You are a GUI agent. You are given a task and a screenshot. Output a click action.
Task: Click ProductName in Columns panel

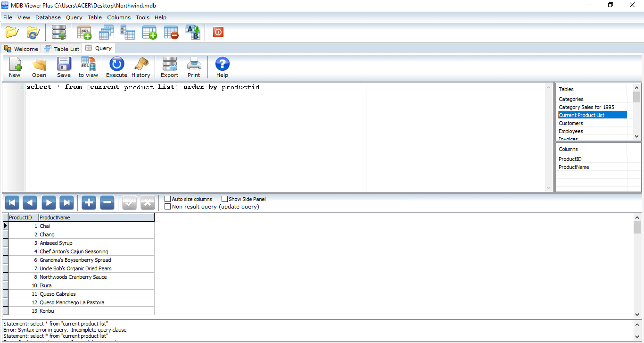pos(592,167)
